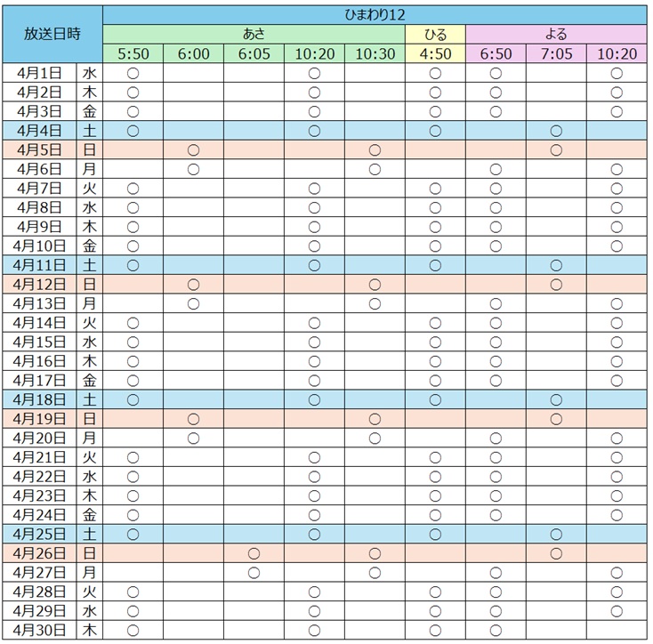The width and height of the screenshot is (653, 644).
Task: Select the 4月30日 date cell
Action: click(x=41, y=631)
